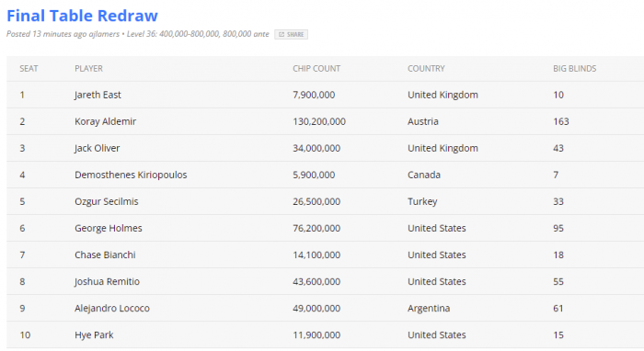Select the SEAT column header
Viewport: 644px width, 351px height.
pyautogui.click(x=29, y=69)
